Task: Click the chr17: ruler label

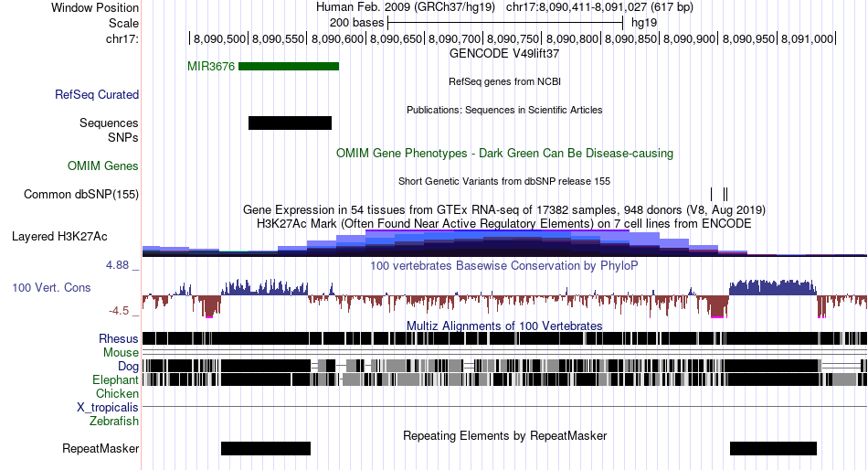Action: point(122,38)
